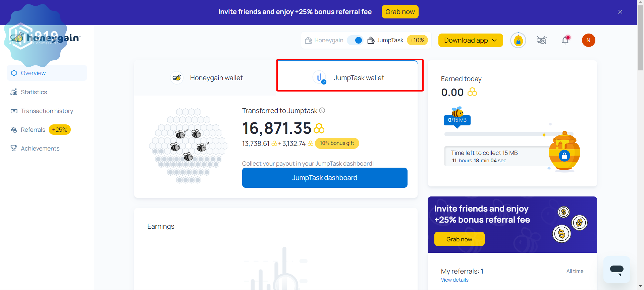Open the N user profile avatar
Image resolution: width=644 pixels, height=290 pixels.
pyautogui.click(x=588, y=40)
